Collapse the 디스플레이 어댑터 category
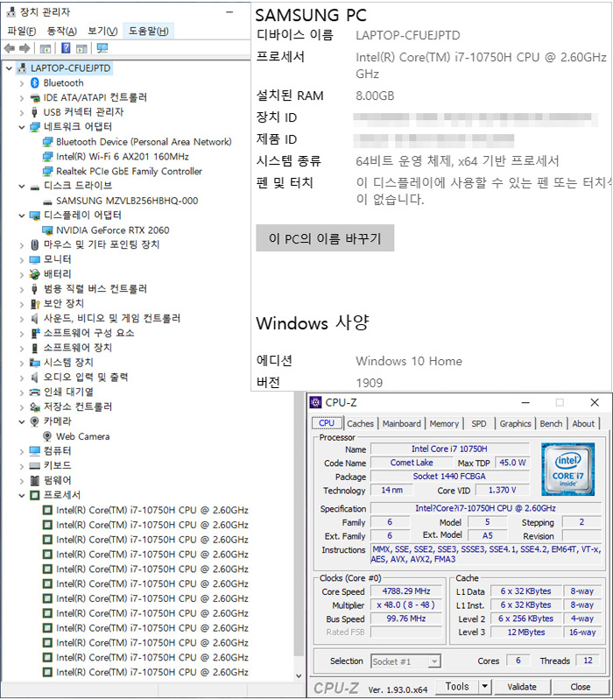The width and height of the screenshot is (613, 700). pyautogui.click(x=21, y=216)
